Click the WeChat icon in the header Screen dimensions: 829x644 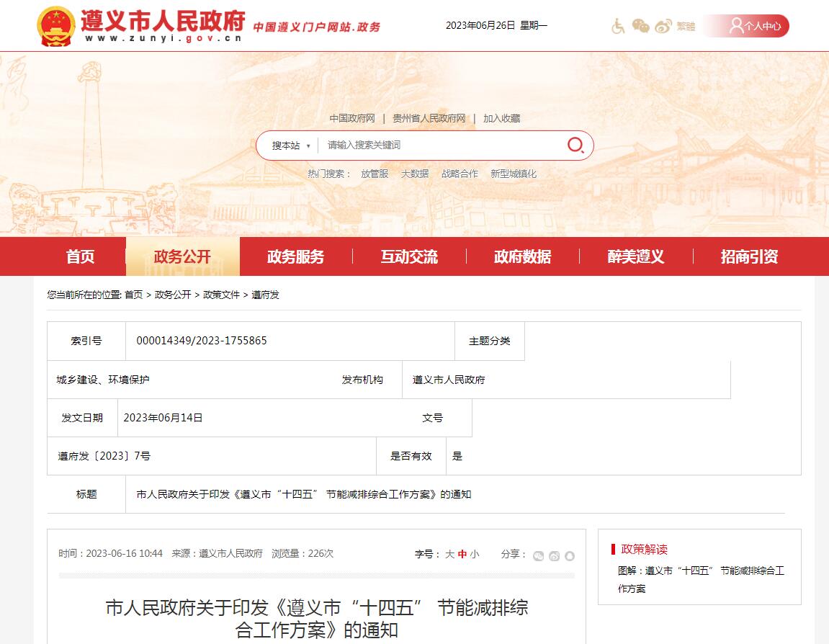point(641,26)
